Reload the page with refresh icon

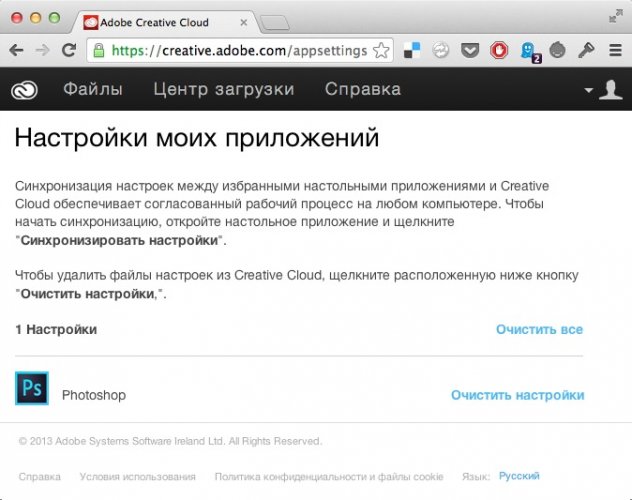click(69, 50)
